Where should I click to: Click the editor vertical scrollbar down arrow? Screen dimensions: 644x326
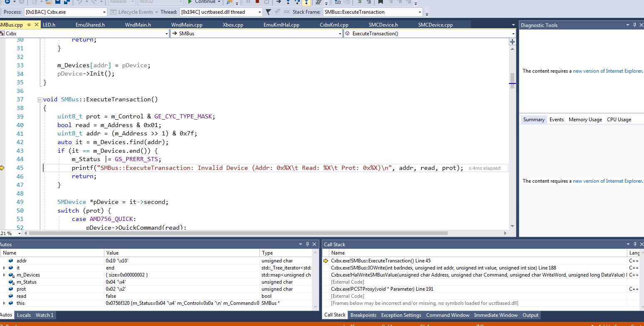pos(512,226)
